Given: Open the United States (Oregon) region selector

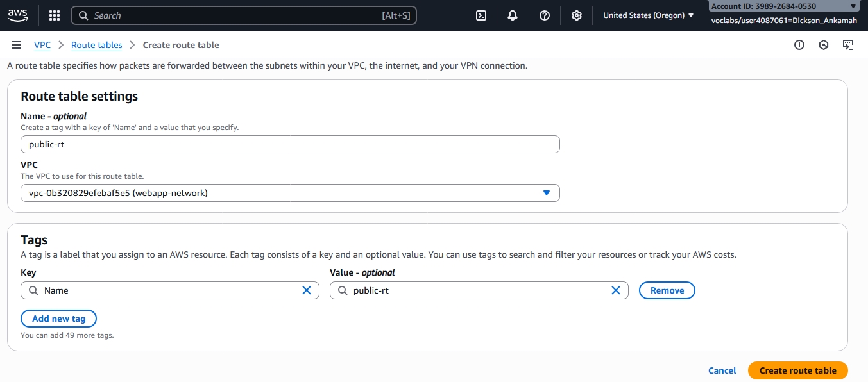Looking at the screenshot, I should click(x=648, y=15).
